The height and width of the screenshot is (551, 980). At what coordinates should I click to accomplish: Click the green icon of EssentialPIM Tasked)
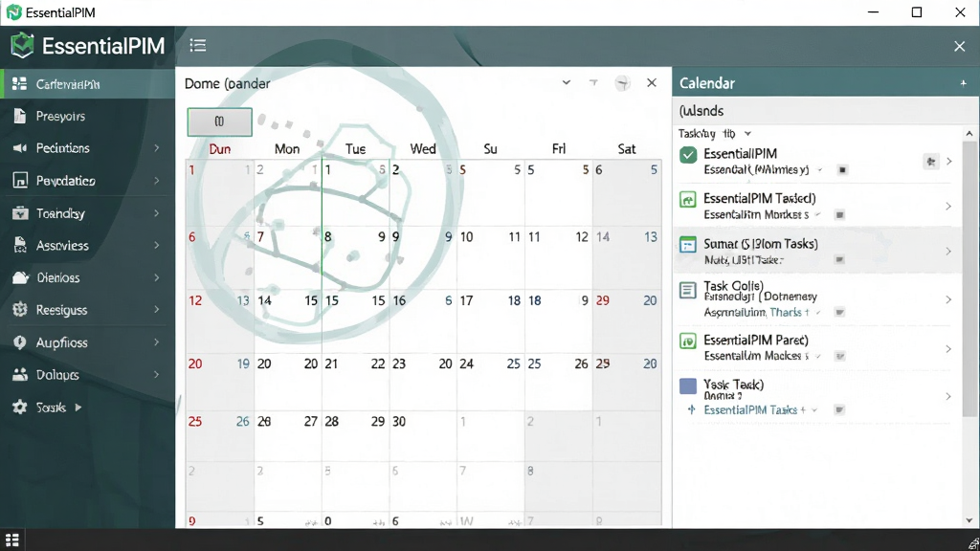click(x=687, y=200)
